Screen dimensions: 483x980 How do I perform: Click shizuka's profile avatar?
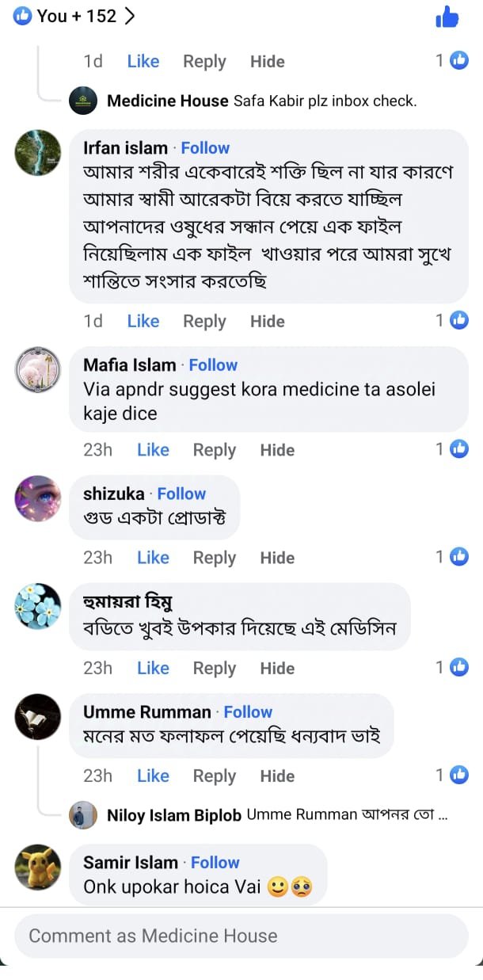[38, 498]
